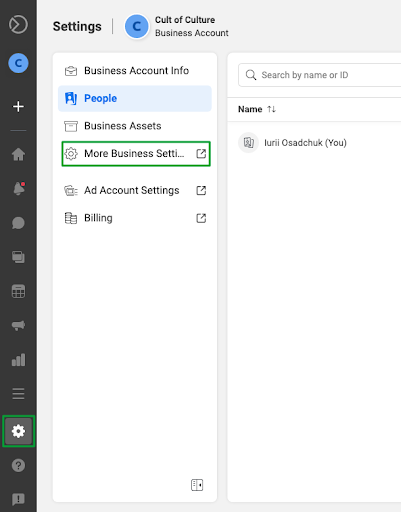Select Business Account Info menu item
Screen dimensions: 401x512
click(x=135, y=71)
